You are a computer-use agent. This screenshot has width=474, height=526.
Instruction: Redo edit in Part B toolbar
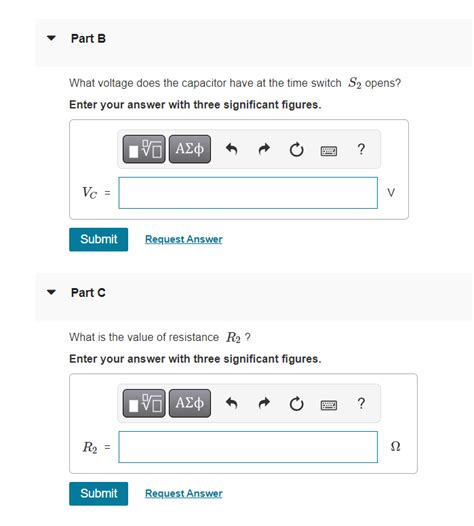[264, 149]
